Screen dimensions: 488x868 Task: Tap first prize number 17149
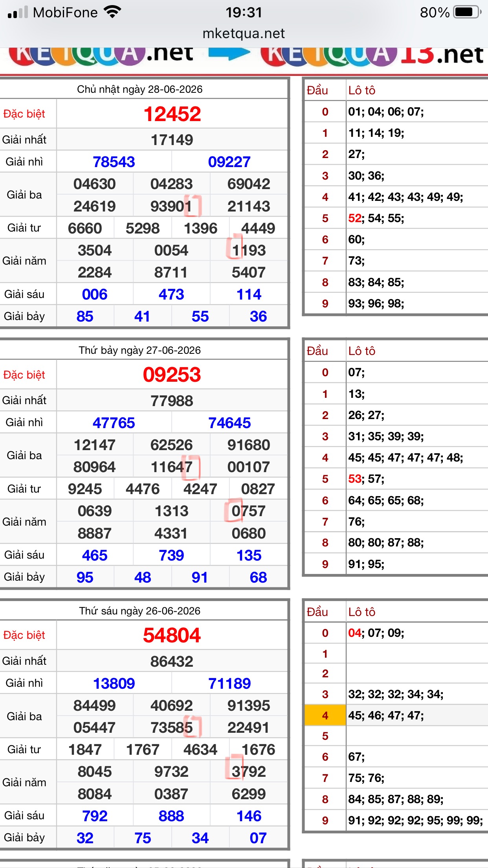coord(172,140)
